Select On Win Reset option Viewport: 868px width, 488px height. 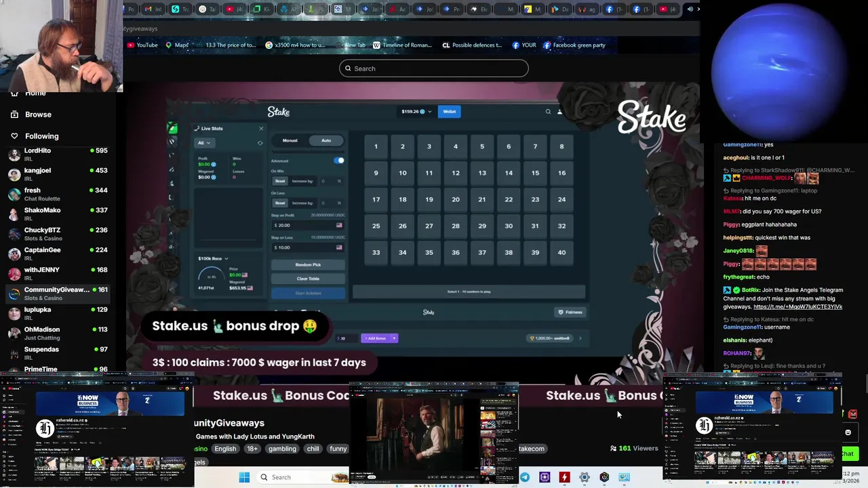[280, 181]
